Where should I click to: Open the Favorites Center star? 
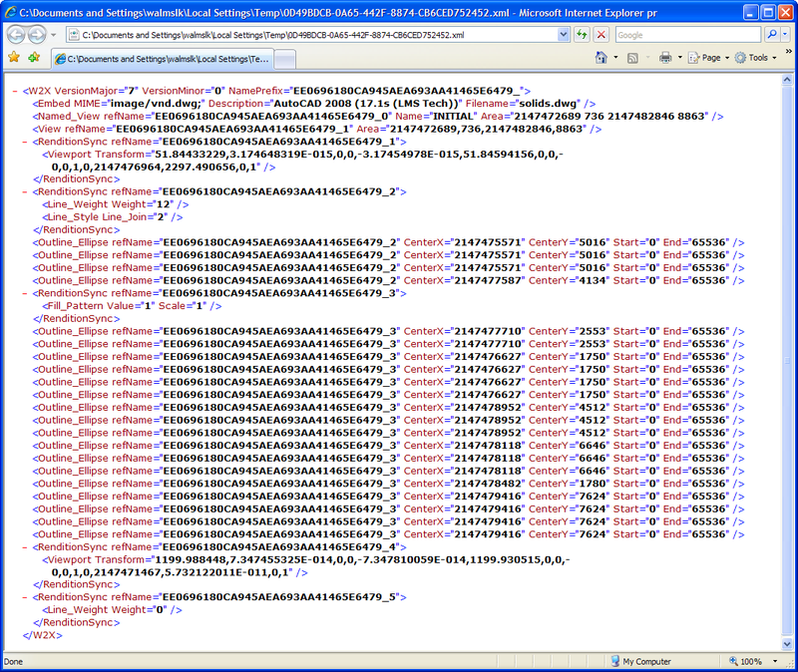[14, 58]
